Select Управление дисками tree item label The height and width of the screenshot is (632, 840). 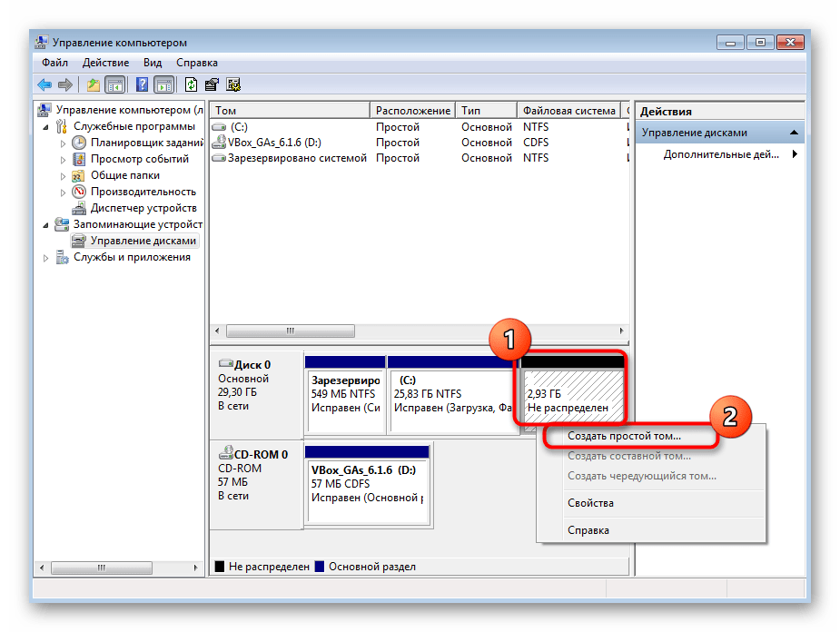click(143, 241)
